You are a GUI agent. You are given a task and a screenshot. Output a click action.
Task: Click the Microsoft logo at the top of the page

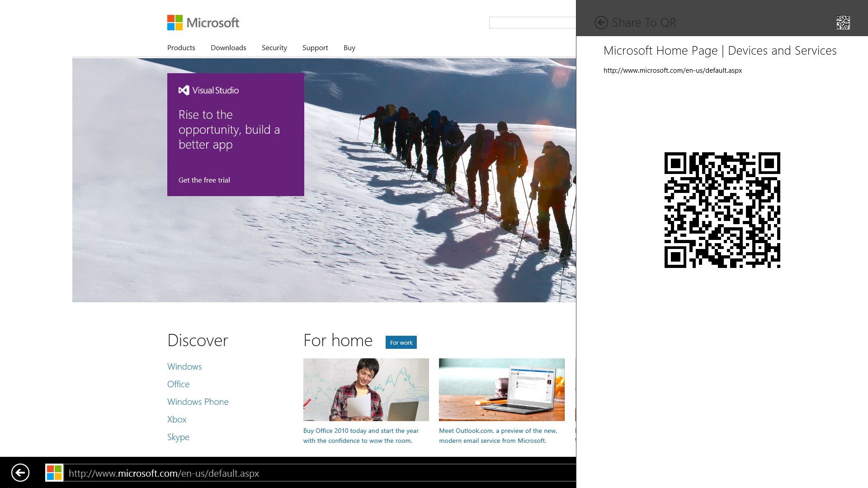[x=203, y=23]
